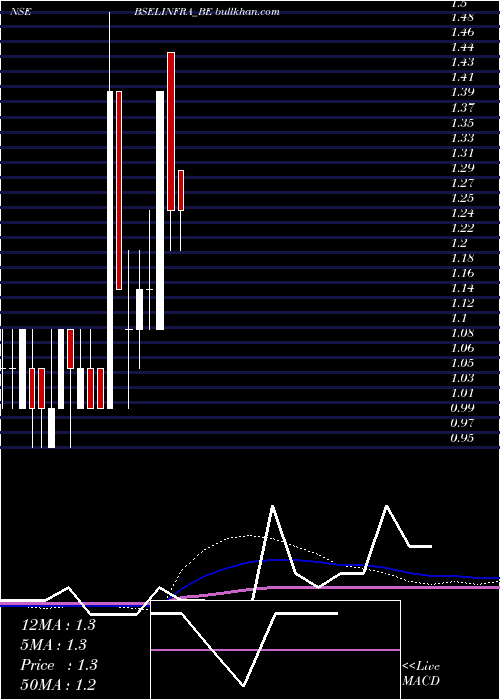Click the 1.05 price axis label
This screenshot has height=700, width=500.
click(x=462, y=364)
